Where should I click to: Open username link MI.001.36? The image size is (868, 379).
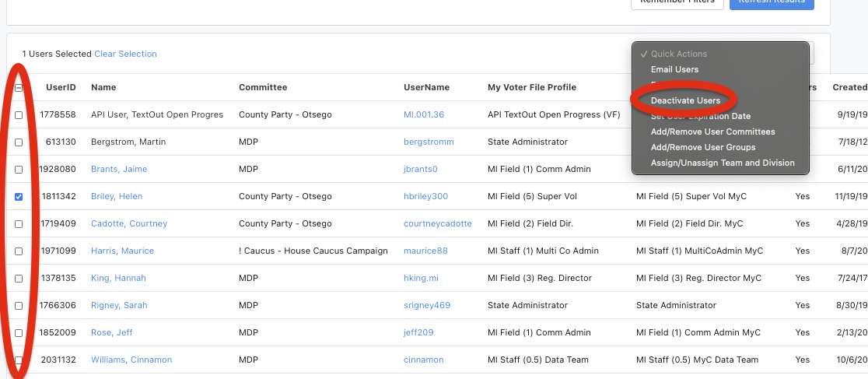coord(424,114)
